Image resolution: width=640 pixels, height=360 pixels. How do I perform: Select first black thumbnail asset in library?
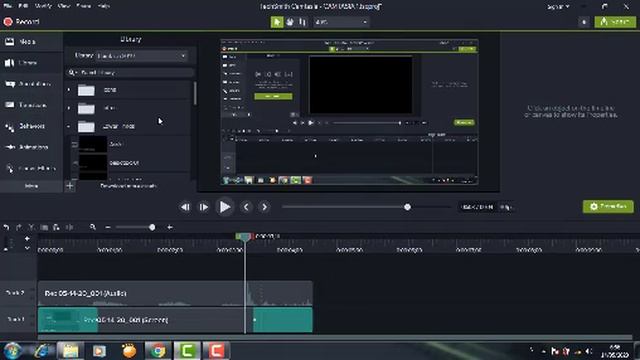click(93, 144)
